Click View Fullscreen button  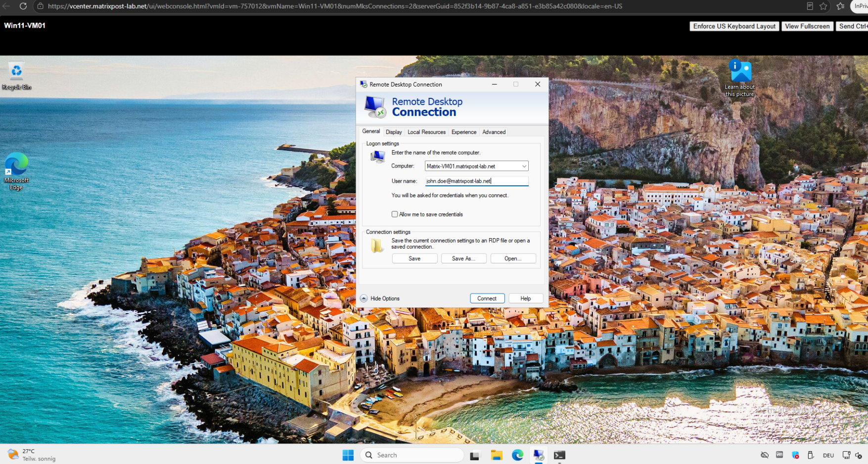(x=807, y=26)
